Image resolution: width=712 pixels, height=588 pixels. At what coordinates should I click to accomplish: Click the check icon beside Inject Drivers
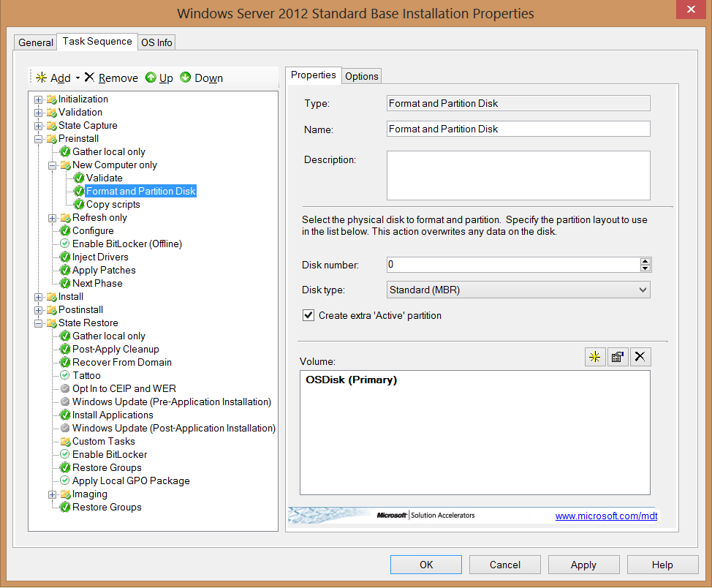(65, 257)
